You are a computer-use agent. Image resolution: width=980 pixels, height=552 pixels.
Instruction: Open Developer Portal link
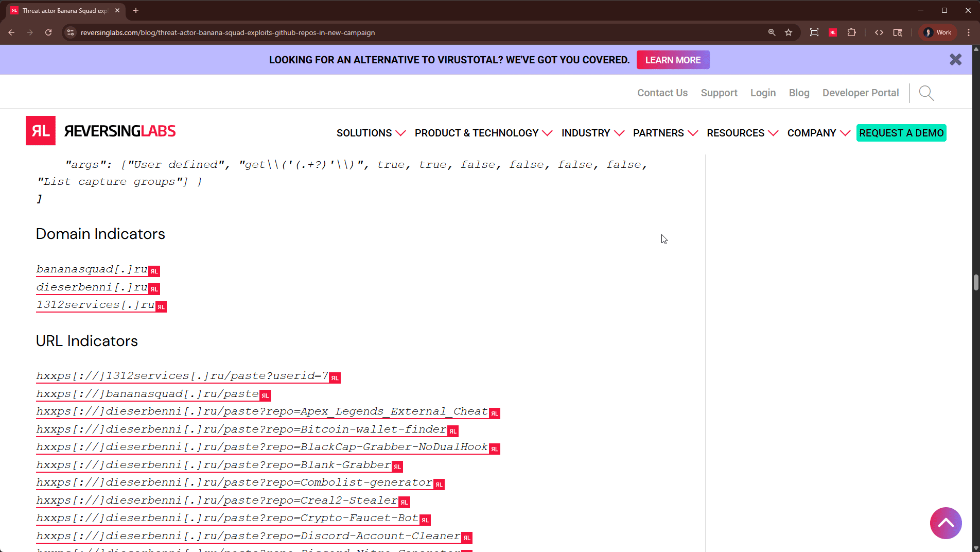pyautogui.click(x=861, y=93)
